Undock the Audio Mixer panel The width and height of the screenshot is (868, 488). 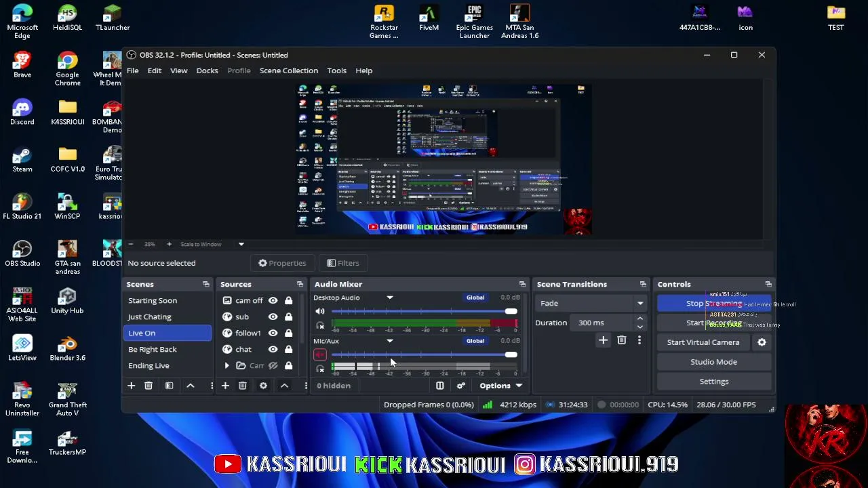tap(522, 285)
